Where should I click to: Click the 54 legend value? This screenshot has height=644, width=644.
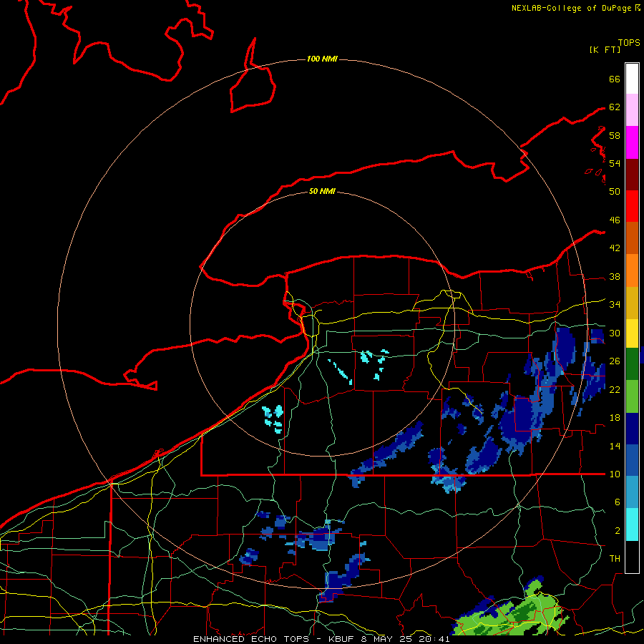(x=615, y=163)
